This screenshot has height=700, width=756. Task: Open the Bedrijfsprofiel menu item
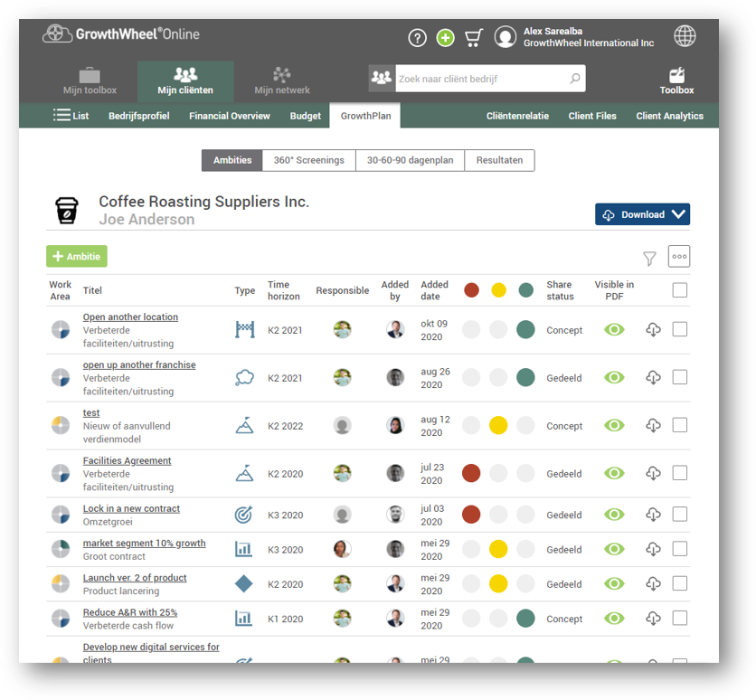[x=139, y=116]
